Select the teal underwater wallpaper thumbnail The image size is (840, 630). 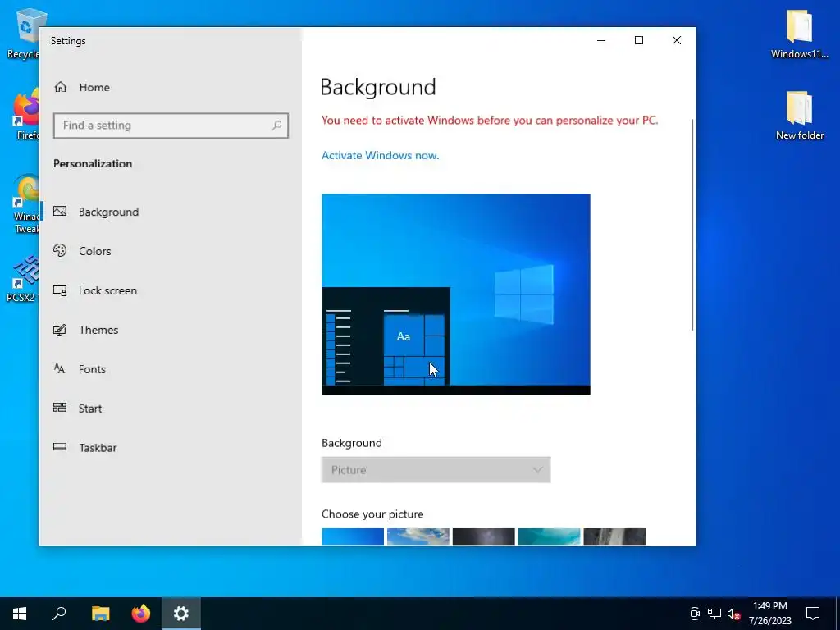pyautogui.click(x=549, y=536)
